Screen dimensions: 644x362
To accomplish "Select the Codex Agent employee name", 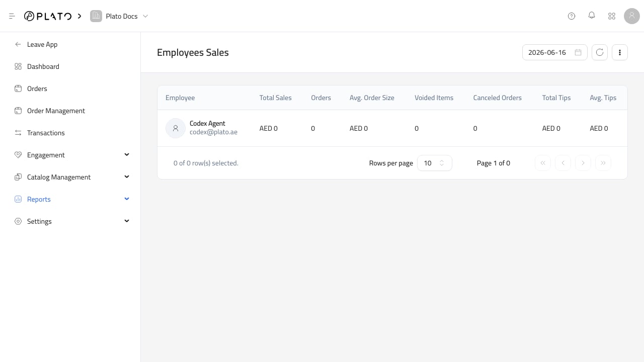I will coord(207,123).
